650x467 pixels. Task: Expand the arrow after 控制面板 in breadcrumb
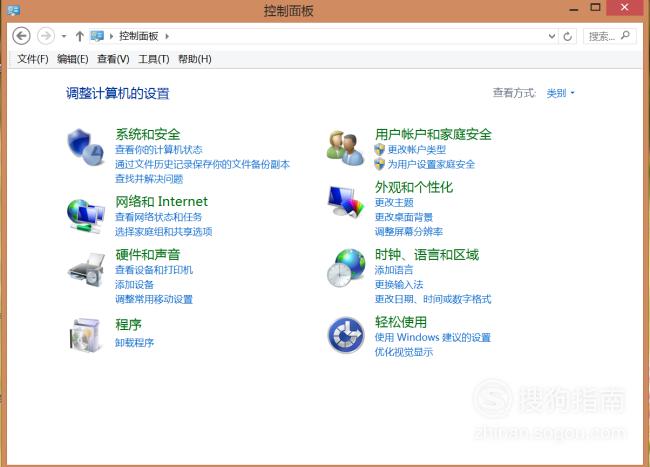pos(167,36)
